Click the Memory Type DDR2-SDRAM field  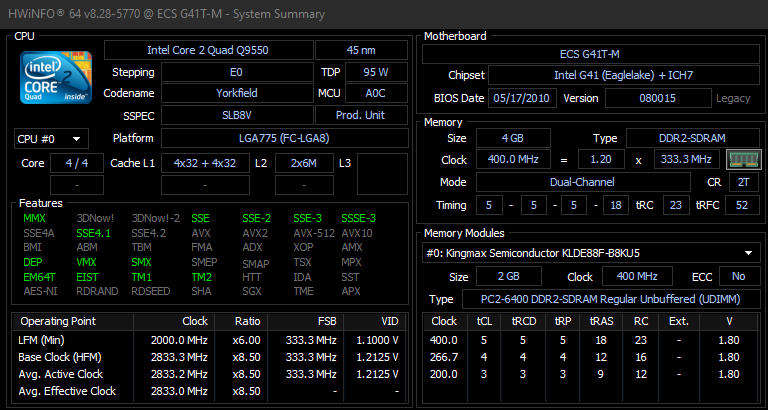coord(693,138)
